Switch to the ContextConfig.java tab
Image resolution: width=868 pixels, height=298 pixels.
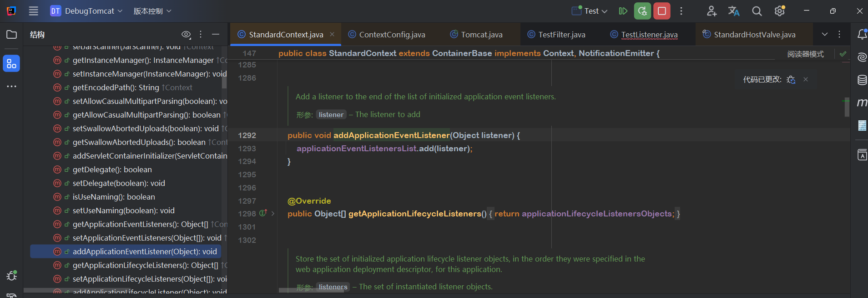392,35
